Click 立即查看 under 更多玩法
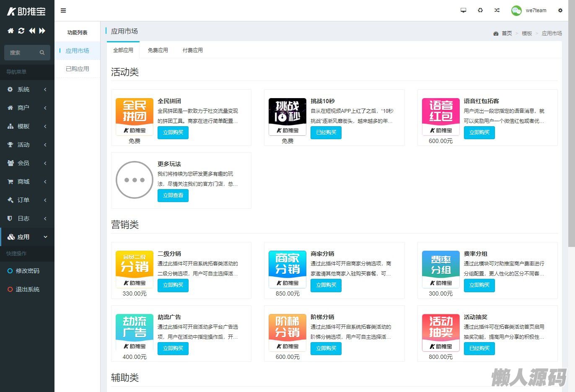 pos(173,195)
